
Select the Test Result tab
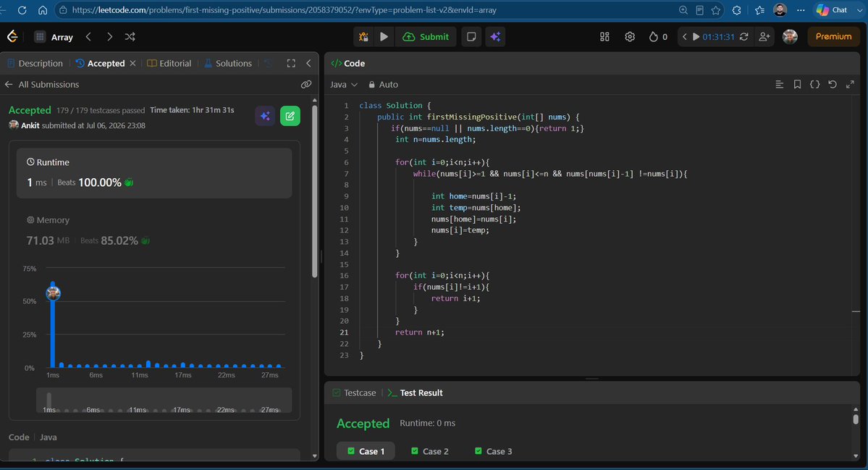[x=415, y=393]
